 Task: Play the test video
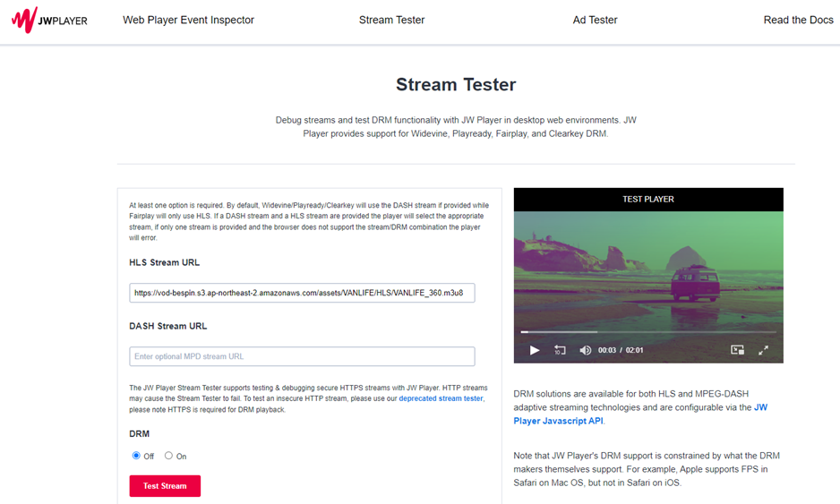tap(534, 350)
